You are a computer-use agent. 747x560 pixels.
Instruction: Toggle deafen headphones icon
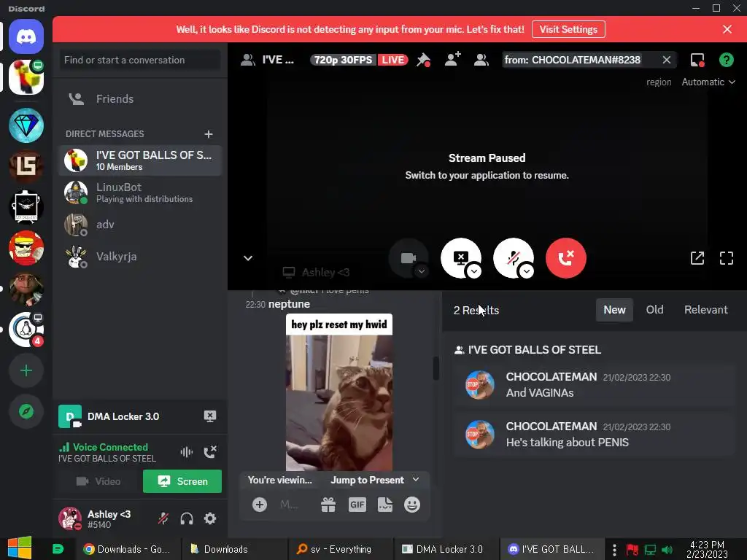pyautogui.click(x=187, y=518)
